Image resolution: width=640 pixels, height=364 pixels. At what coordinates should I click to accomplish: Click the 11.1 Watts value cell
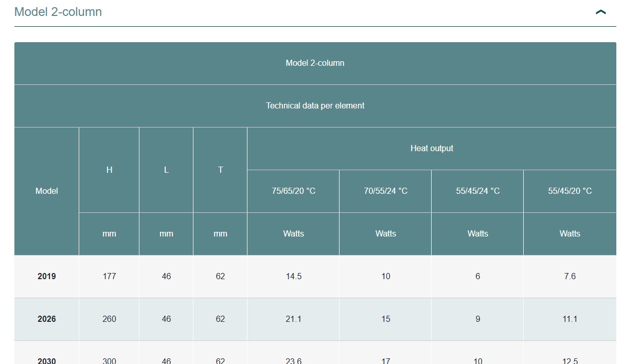coord(570,319)
